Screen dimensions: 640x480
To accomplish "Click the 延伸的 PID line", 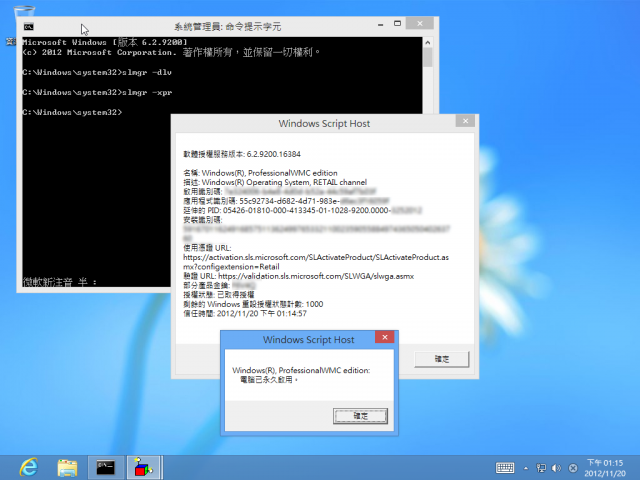I will tap(302, 211).
